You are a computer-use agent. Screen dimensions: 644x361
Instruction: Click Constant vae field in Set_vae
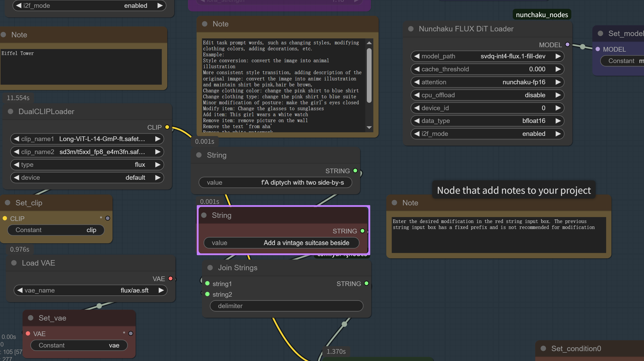[79, 345]
